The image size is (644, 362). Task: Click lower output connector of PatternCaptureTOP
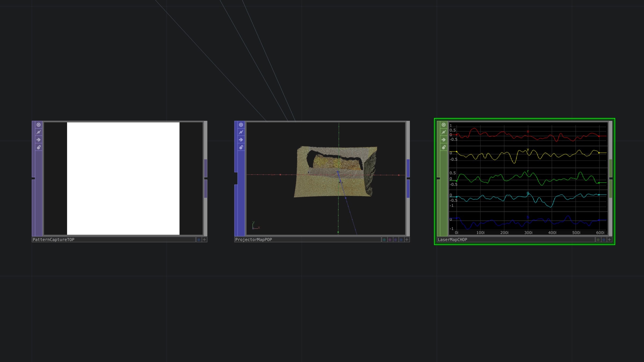(206, 189)
